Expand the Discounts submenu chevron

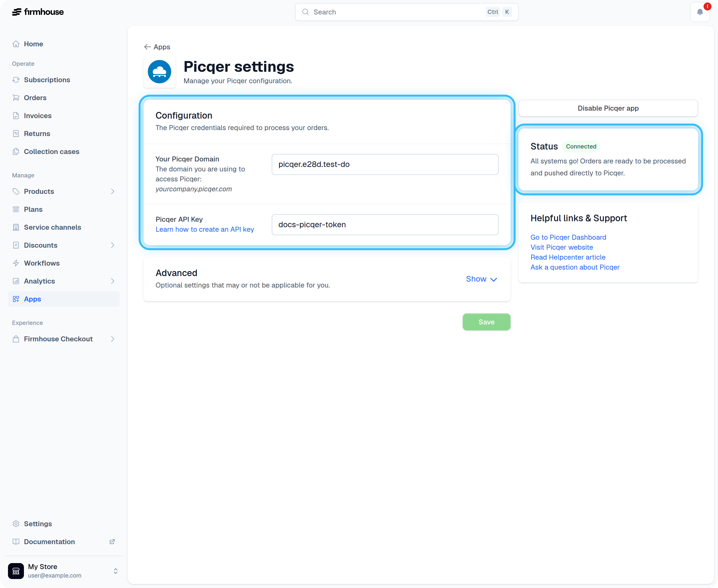click(112, 245)
